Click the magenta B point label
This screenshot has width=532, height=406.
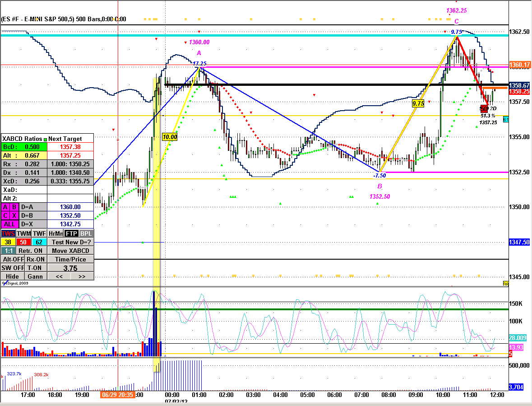379,186
